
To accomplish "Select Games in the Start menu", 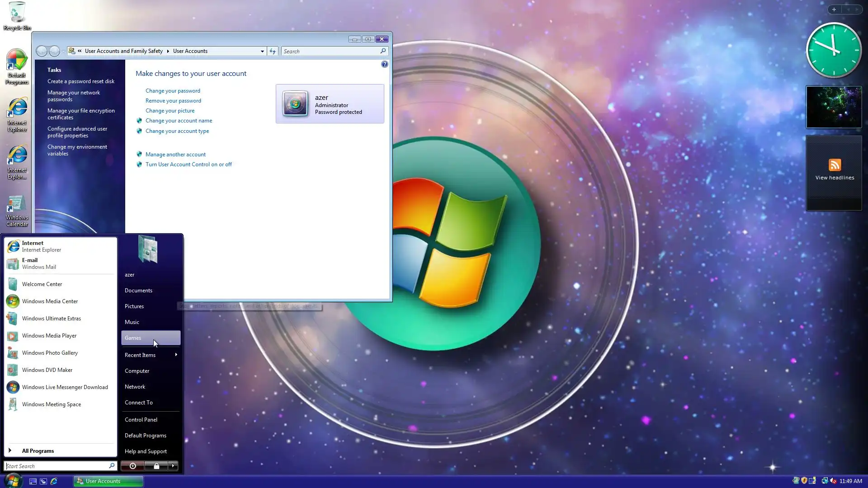I will coord(133,338).
